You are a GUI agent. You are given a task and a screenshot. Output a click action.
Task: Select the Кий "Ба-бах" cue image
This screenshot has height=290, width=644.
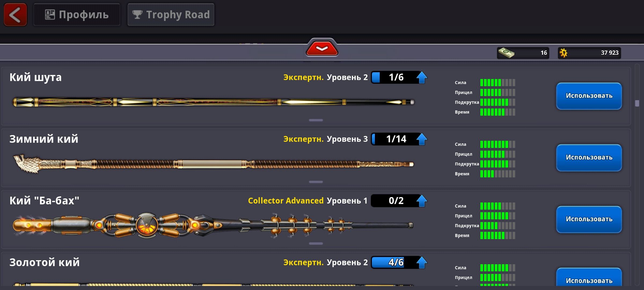[x=213, y=225]
